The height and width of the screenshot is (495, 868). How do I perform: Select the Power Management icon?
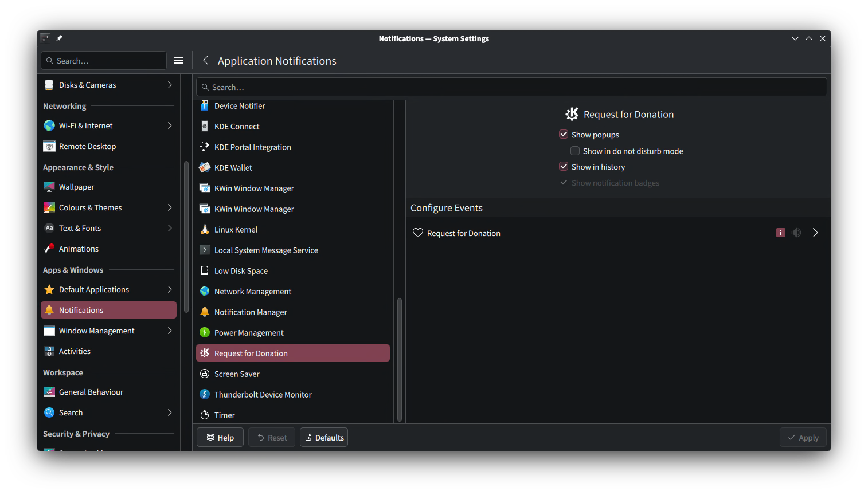click(x=205, y=333)
